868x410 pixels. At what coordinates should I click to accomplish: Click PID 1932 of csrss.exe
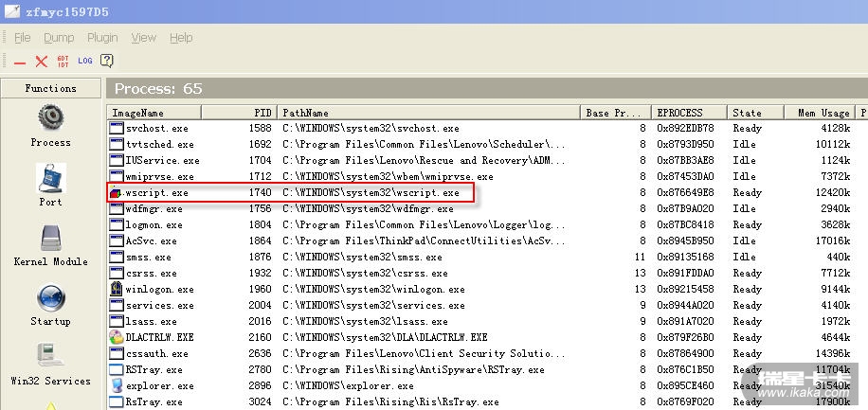tap(260, 273)
